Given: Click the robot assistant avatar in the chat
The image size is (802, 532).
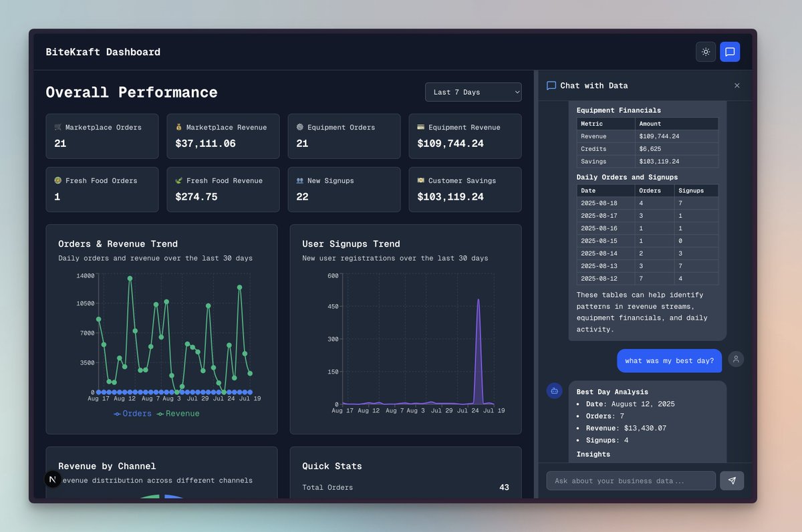Looking at the screenshot, I should pos(554,390).
